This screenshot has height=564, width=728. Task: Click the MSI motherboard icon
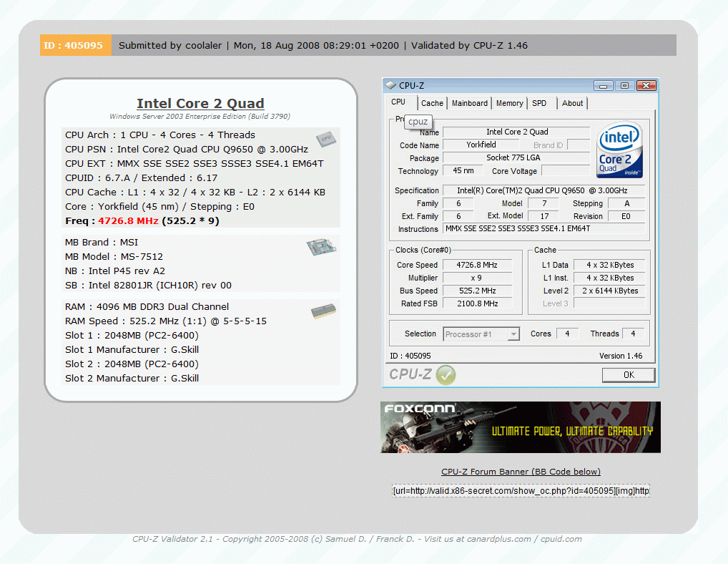pos(321,247)
